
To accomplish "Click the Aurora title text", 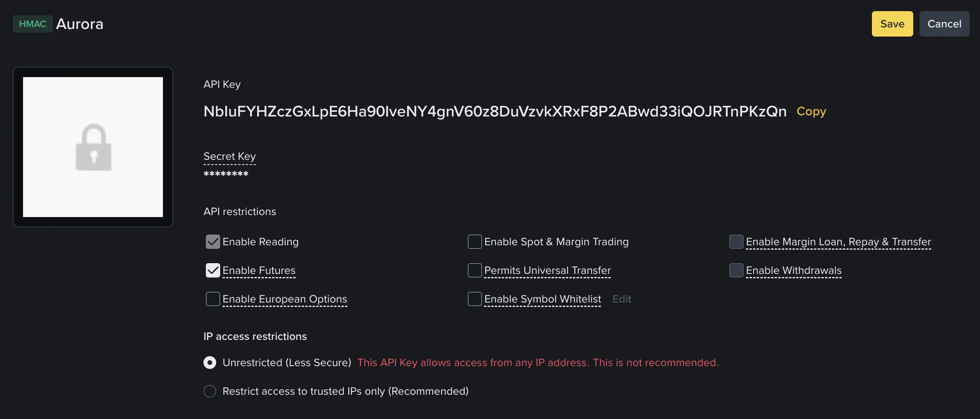I will pos(79,24).
